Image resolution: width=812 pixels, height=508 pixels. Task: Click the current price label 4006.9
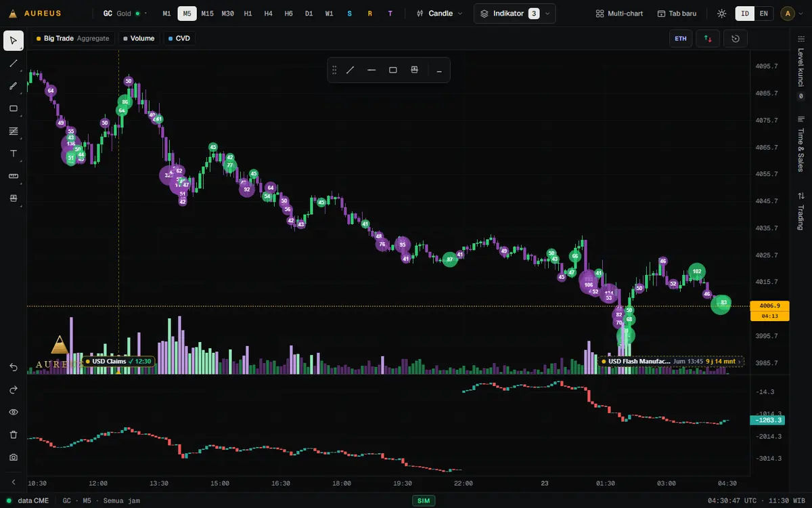pyautogui.click(x=769, y=305)
